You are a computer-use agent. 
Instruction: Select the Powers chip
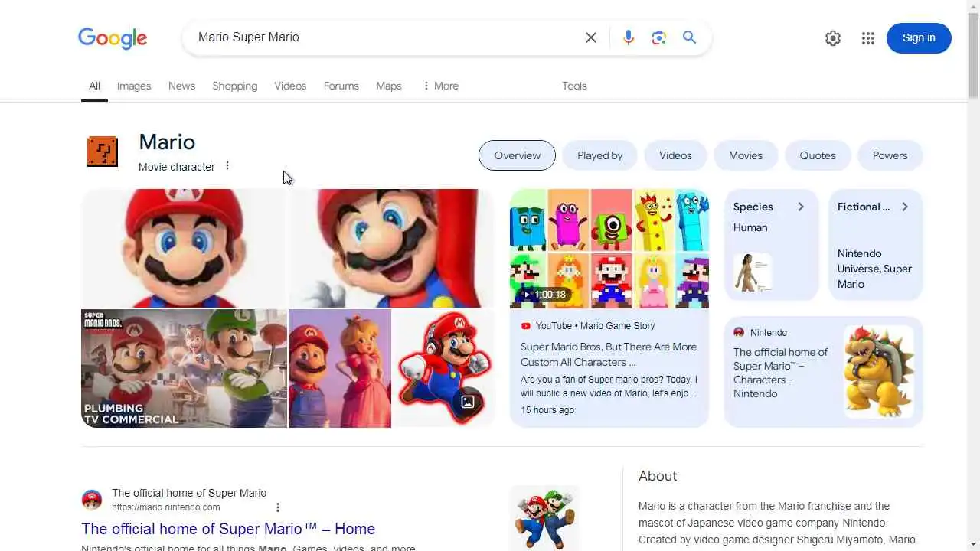[x=890, y=155]
